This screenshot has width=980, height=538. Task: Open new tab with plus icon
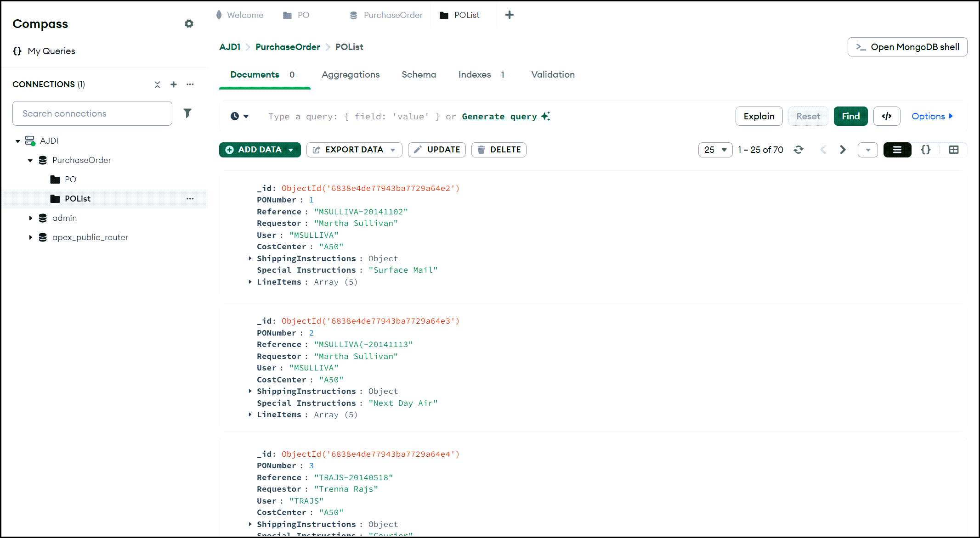pyautogui.click(x=510, y=15)
